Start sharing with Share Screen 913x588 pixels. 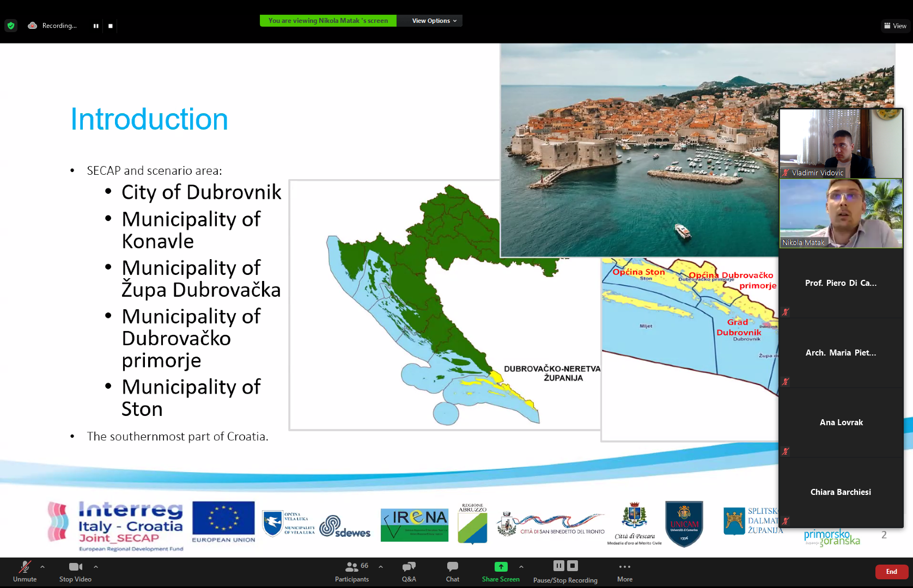coord(501,571)
